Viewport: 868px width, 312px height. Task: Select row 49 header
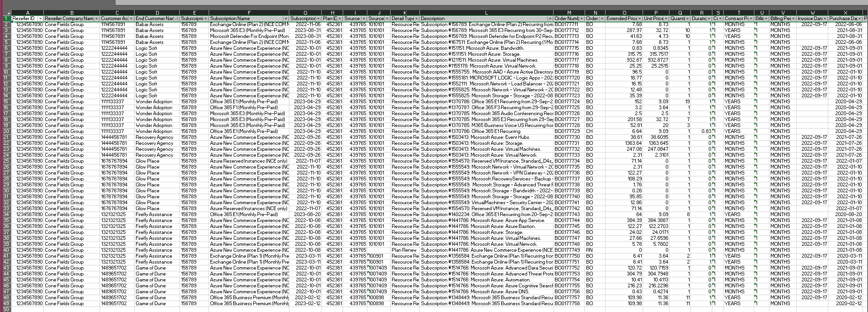(x=6, y=303)
